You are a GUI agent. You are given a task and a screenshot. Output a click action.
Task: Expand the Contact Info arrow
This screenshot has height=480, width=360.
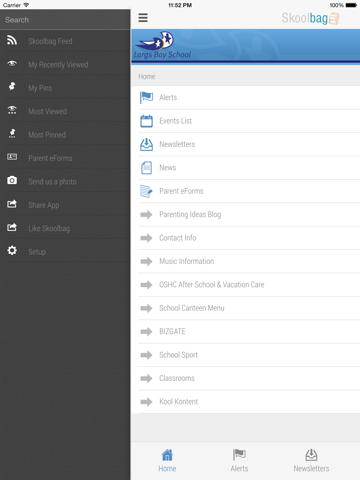(x=146, y=238)
